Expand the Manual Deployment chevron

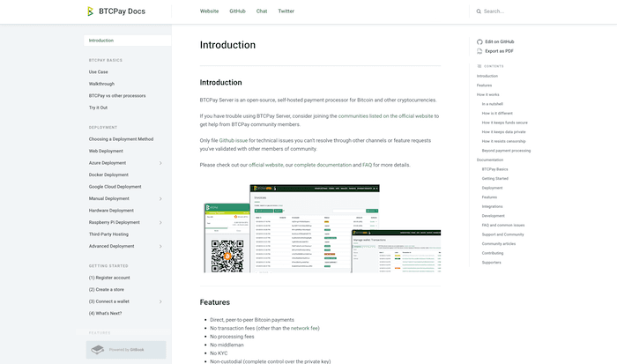160,198
